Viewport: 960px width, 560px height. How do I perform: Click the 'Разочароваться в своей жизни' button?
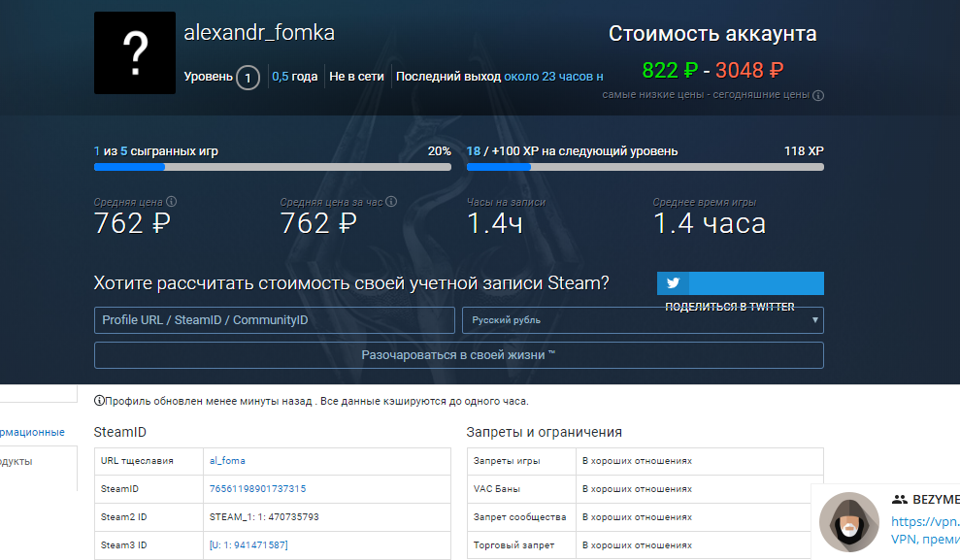[458, 355]
